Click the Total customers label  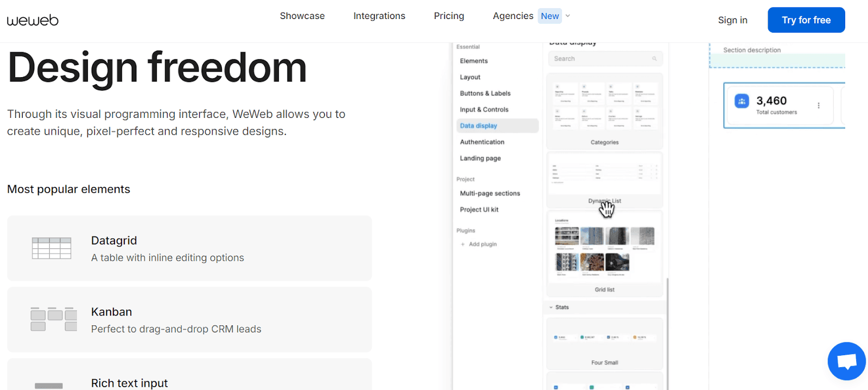tap(776, 112)
